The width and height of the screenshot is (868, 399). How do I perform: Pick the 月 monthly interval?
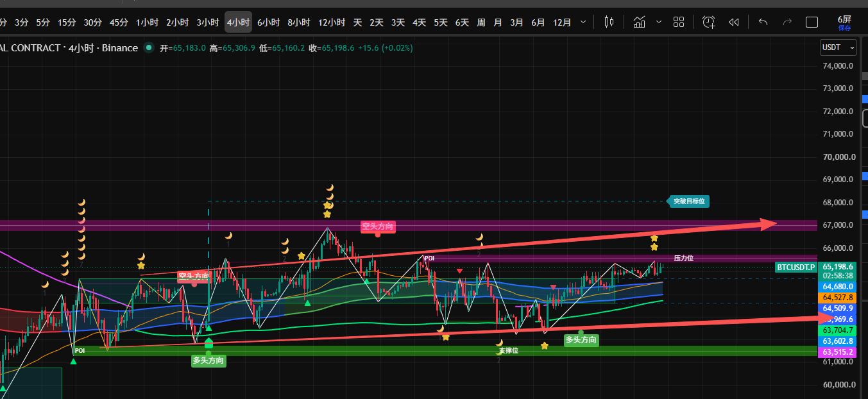coord(498,22)
